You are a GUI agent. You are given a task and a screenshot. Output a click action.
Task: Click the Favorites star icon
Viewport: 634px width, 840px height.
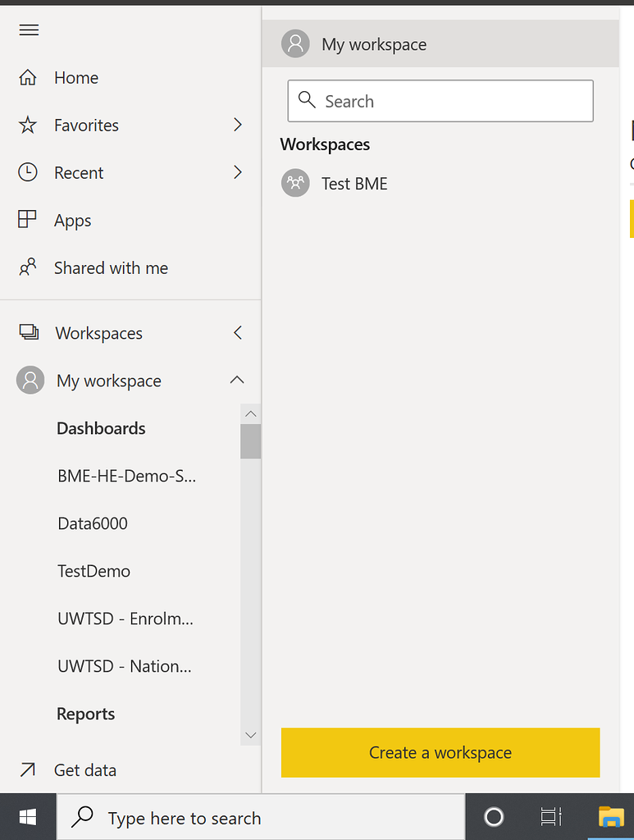29,125
